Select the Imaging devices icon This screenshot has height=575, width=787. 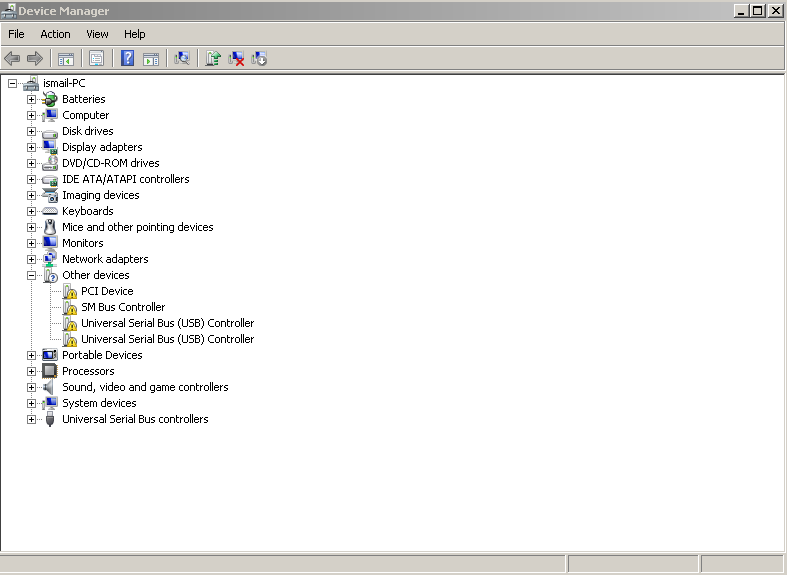pos(50,195)
